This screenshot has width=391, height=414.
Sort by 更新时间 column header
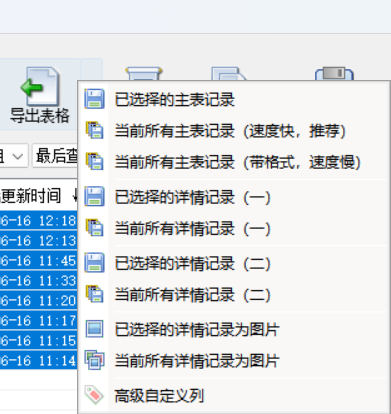(31, 196)
